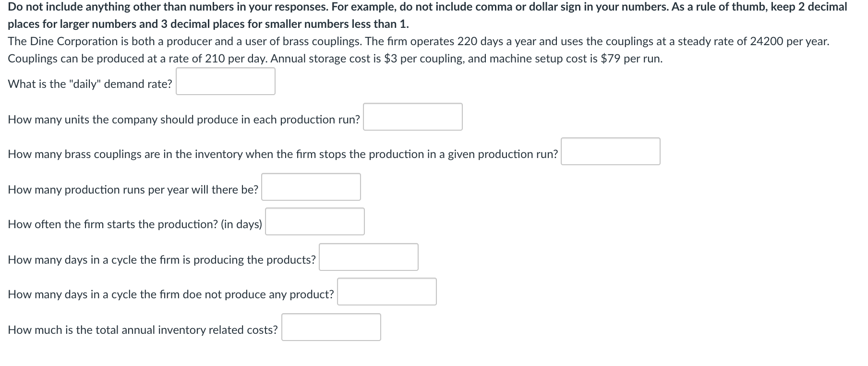
Task: Click the production run units answer box
Action: [x=412, y=116]
